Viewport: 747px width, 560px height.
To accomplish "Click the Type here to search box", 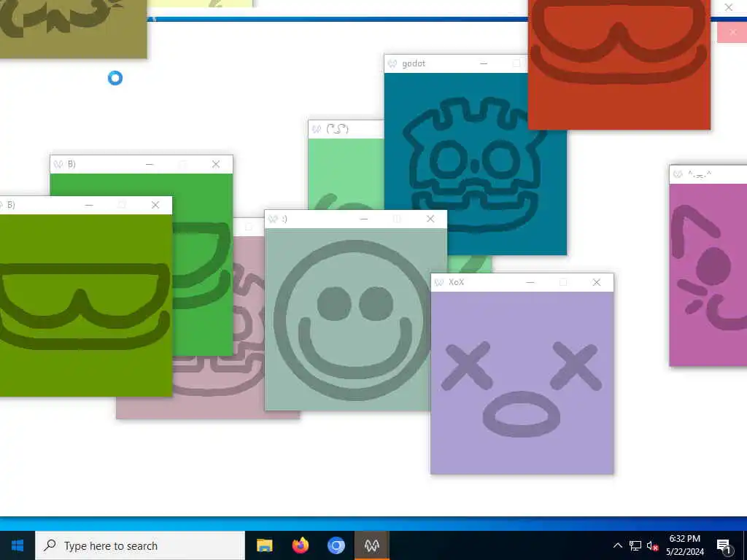I will point(140,545).
